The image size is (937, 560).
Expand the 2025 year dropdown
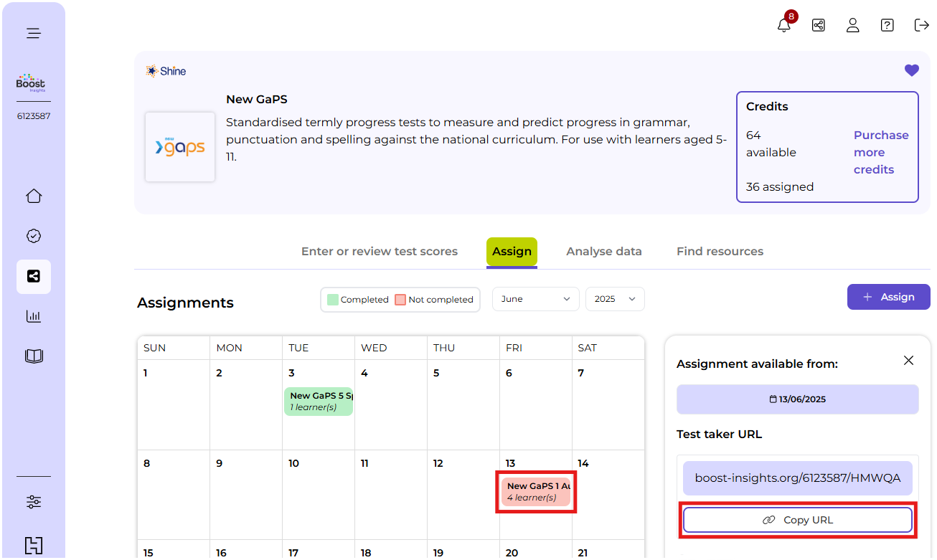coord(615,299)
